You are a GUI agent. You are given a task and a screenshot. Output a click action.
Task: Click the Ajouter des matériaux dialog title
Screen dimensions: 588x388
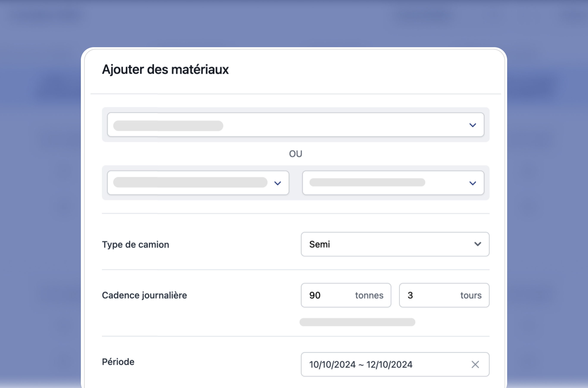(x=165, y=70)
